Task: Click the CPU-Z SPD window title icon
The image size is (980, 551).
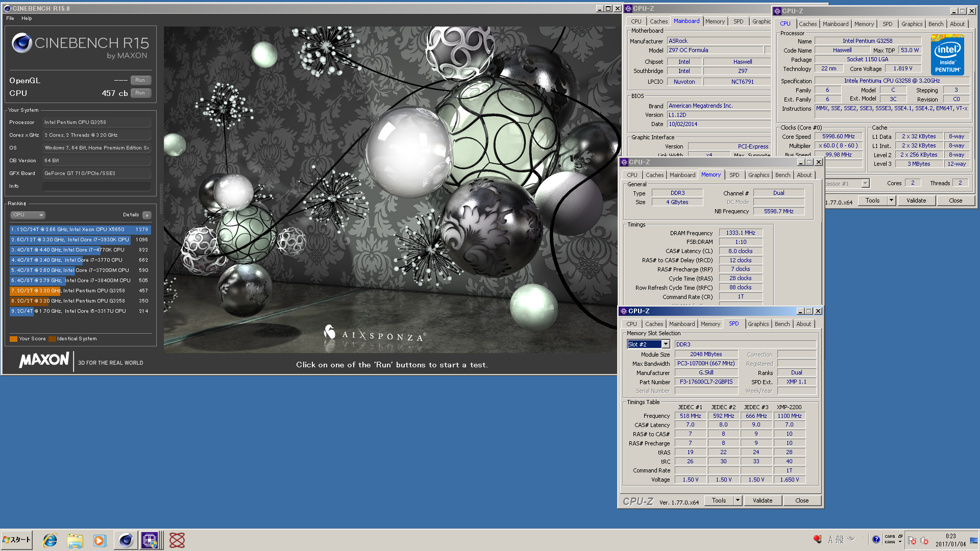Action: pyautogui.click(x=623, y=311)
